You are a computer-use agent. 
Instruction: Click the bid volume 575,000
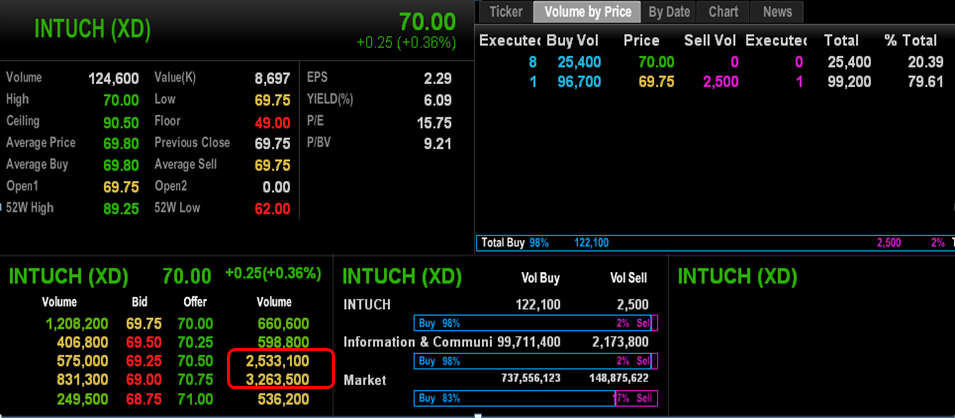[83, 361]
